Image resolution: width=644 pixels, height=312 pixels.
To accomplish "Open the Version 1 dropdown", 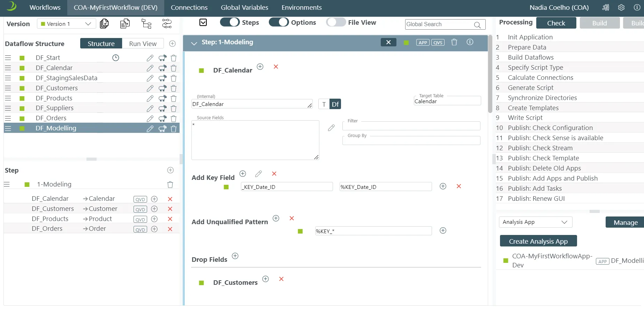I will 66,24.
